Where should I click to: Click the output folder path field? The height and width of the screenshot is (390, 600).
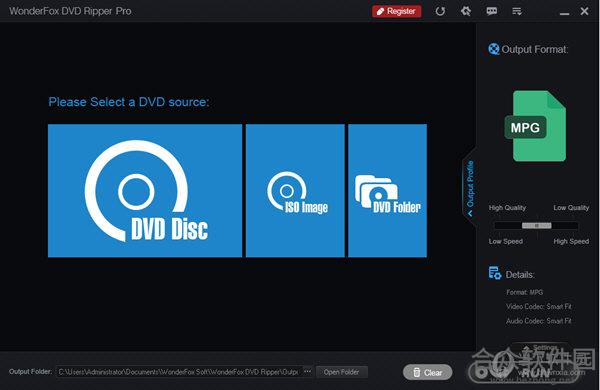point(179,372)
